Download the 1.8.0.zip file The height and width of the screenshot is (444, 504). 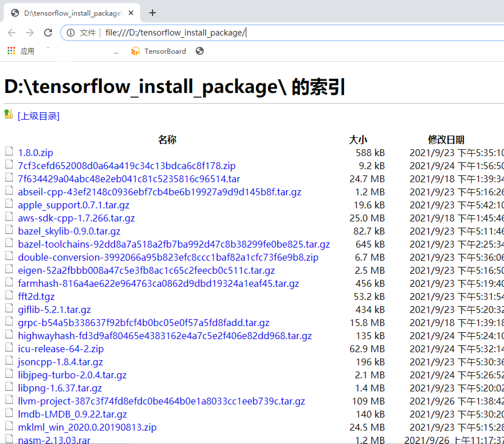(x=35, y=153)
